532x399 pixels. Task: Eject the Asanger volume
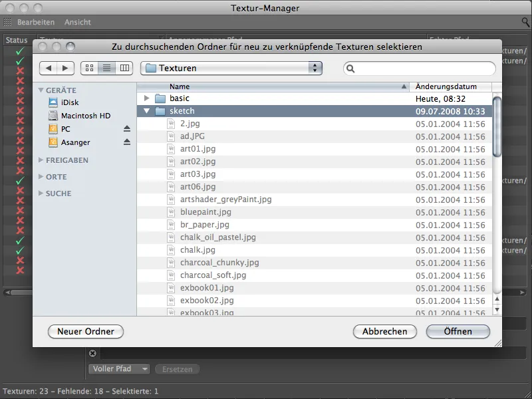[127, 142]
